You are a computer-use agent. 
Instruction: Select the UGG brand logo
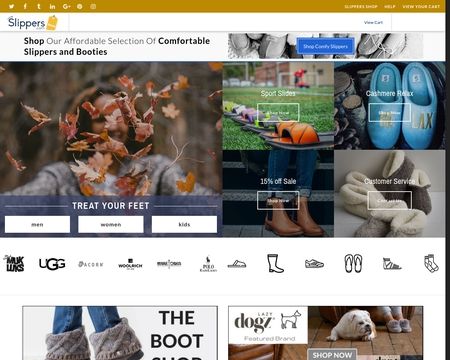click(52, 264)
